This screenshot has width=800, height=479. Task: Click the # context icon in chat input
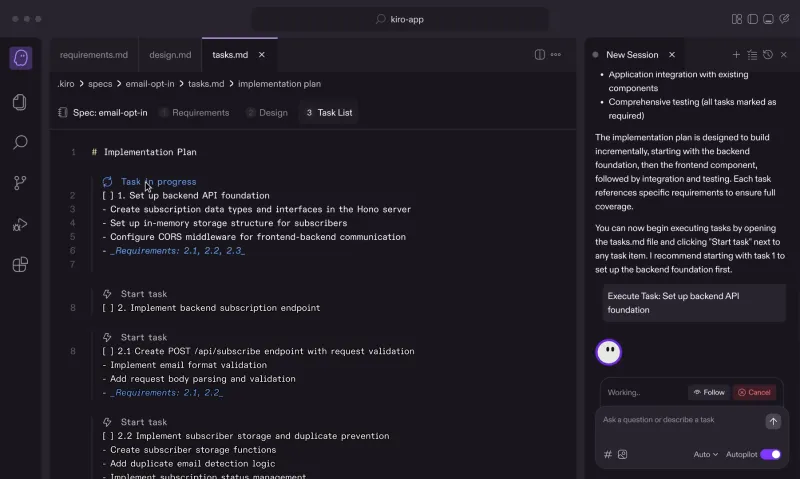pos(608,454)
